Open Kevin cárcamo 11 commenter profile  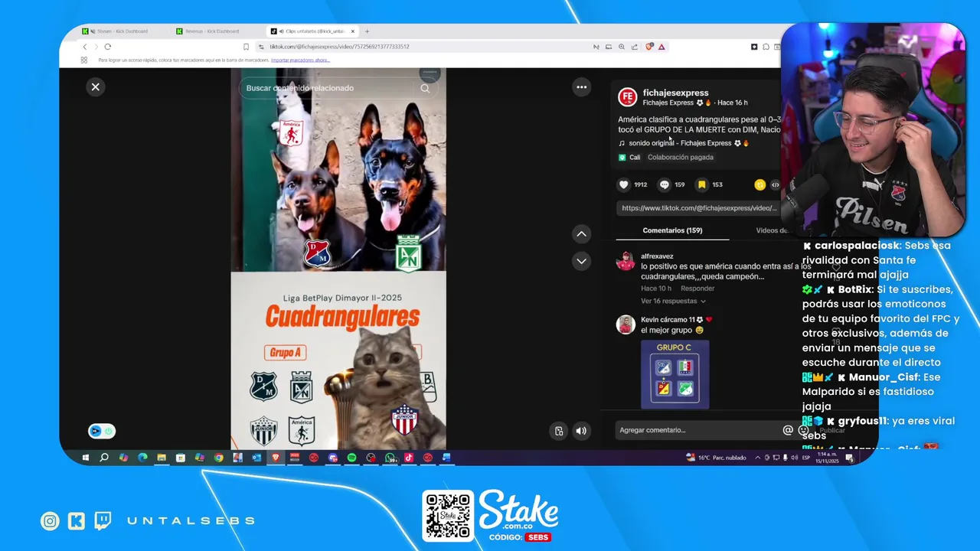tap(668, 320)
